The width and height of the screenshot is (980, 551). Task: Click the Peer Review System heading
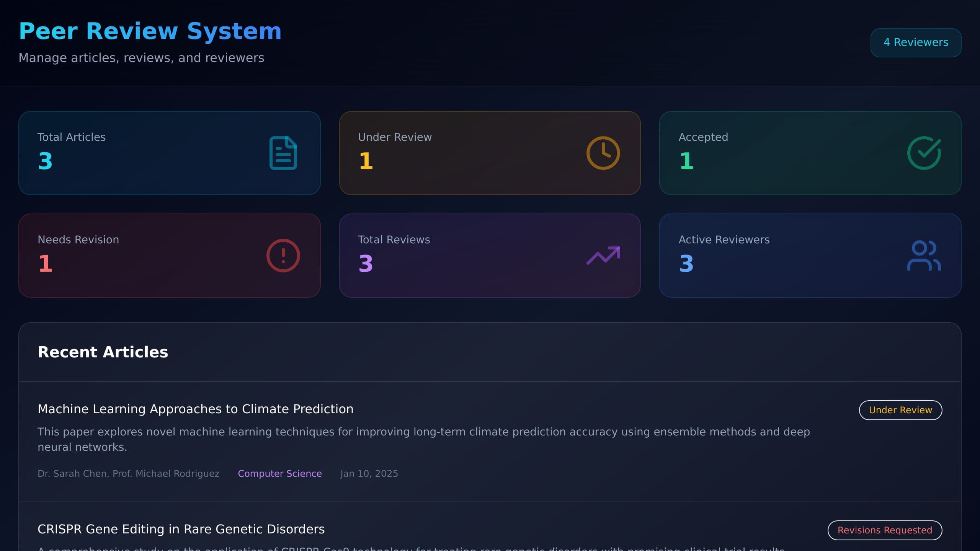click(x=150, y=31)
